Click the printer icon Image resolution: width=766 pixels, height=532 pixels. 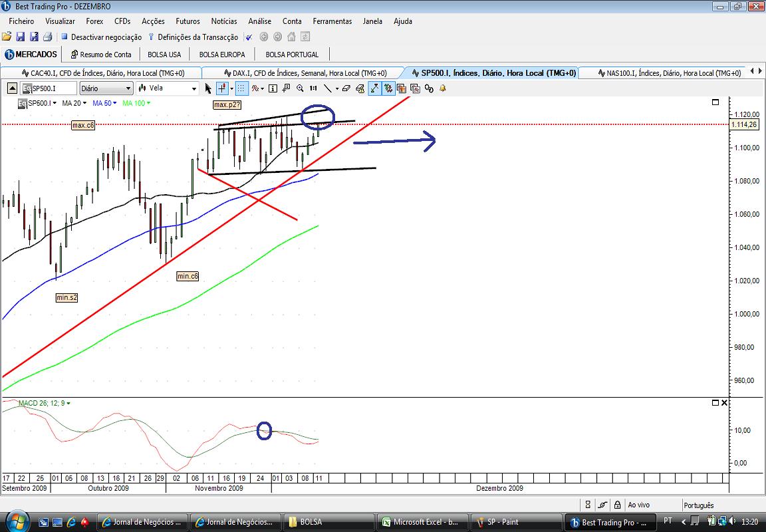47,37
